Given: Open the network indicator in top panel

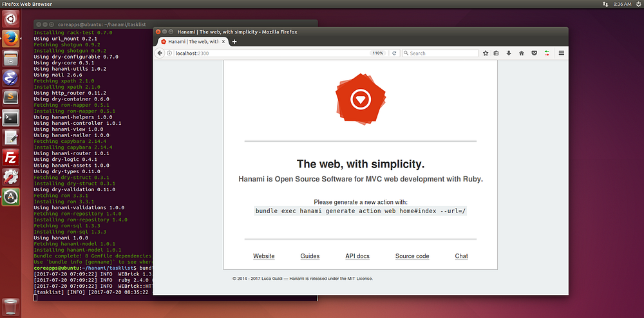Looking at the screenshot, I should tap(605, 4).
